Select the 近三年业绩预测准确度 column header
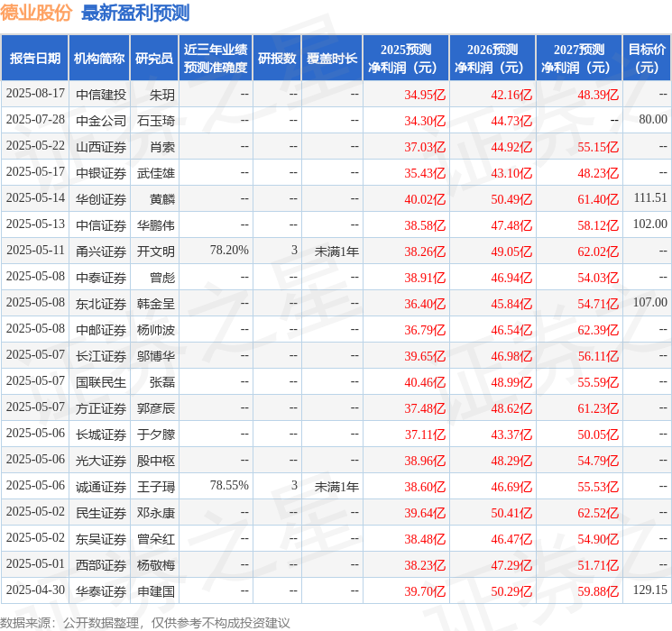 pos(216,59)
